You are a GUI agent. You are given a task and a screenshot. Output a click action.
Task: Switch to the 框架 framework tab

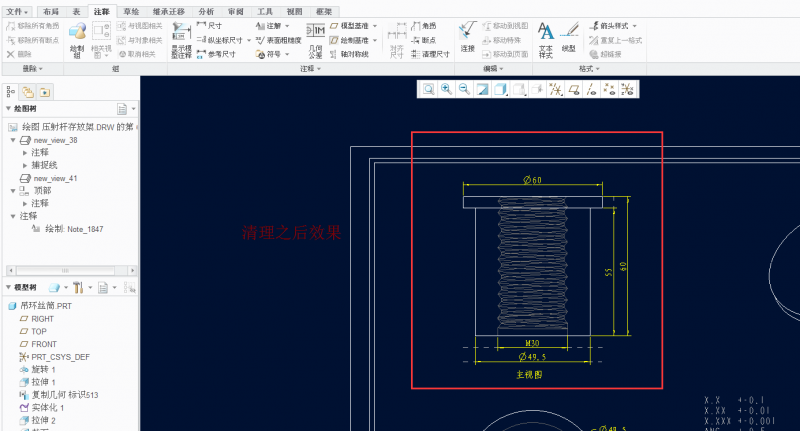click(x=324, y=11)
